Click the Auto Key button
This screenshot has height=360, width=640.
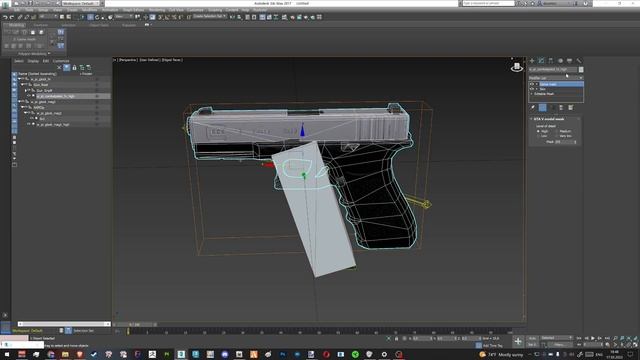(532, 338)
